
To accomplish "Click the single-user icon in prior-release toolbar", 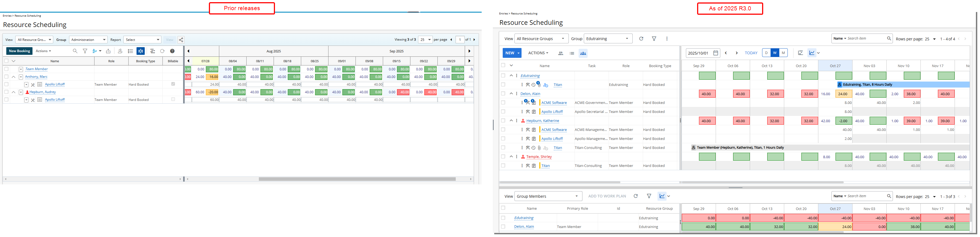I will [x=120, y=51].
